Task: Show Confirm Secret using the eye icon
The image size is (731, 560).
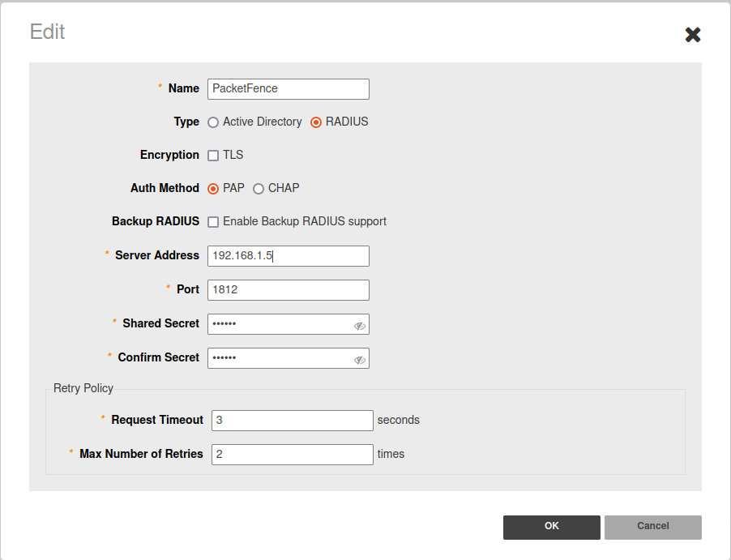Action: pos(360,360)
